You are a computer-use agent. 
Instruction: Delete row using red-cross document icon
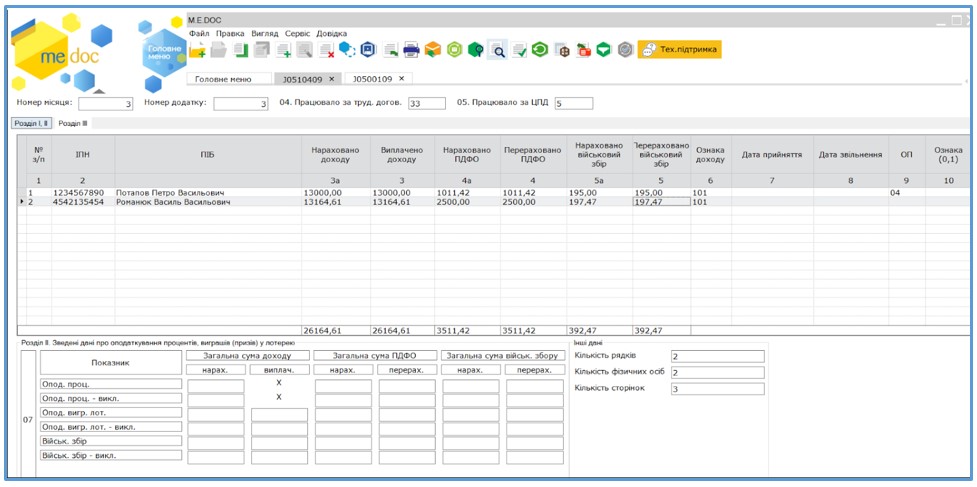coord(326,50)
